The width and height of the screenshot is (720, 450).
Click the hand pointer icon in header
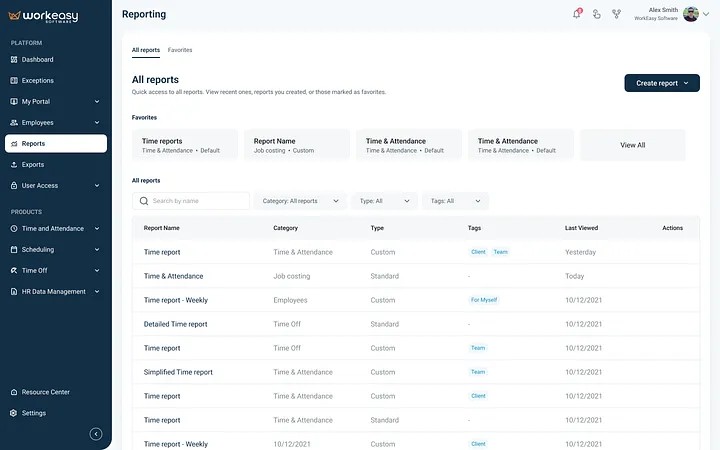pyautogui.click(x=596, y=14)
